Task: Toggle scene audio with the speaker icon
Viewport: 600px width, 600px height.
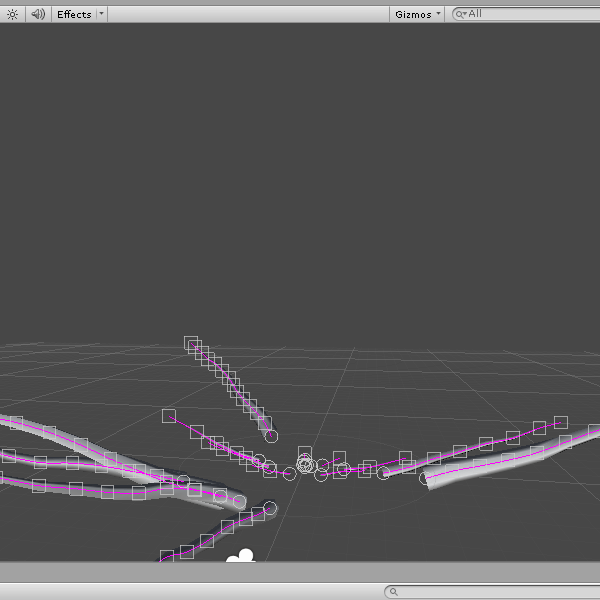Action: pyautogui.click(x=37, y=14)
